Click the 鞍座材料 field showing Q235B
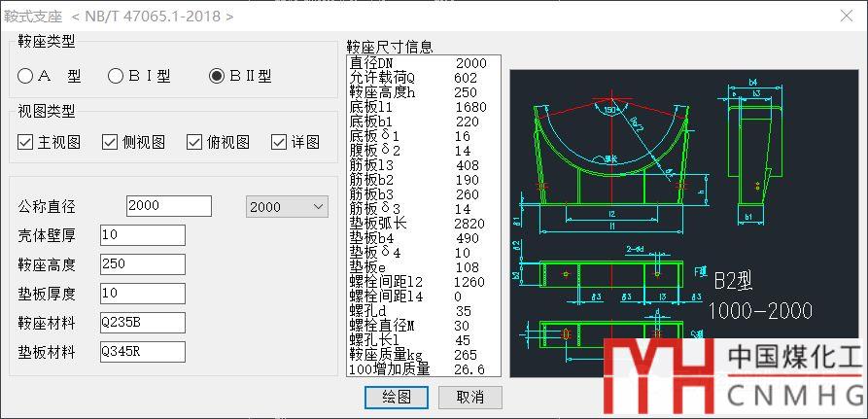This screenshot has width=868, height=419. coord(142,323)
